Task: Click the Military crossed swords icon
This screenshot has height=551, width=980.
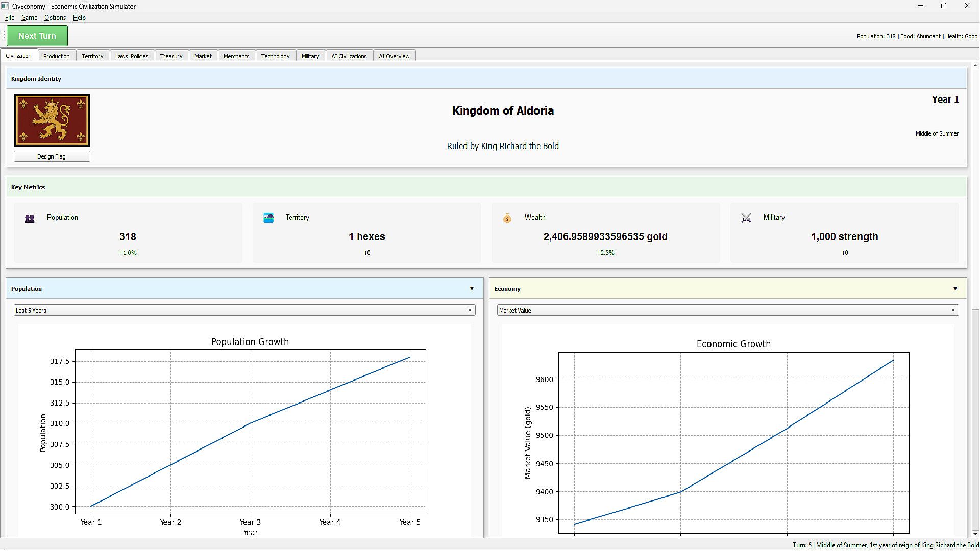Action: (746, 218)
